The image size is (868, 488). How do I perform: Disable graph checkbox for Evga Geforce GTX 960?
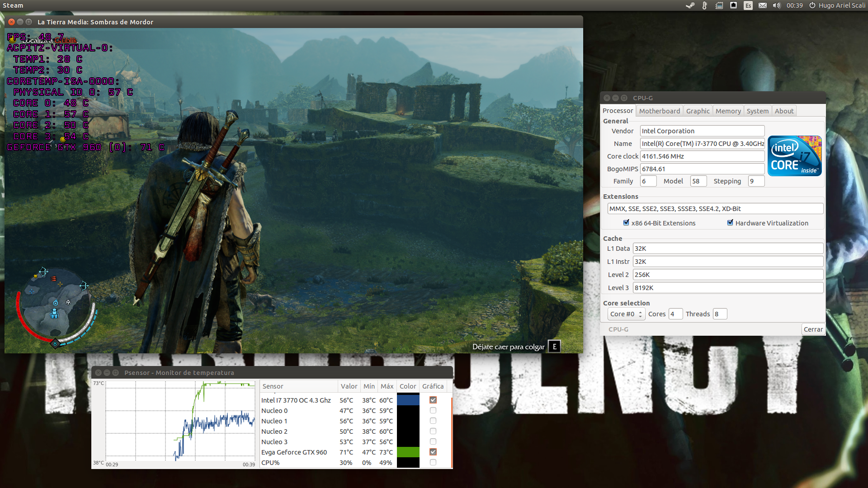click(433, 452)
